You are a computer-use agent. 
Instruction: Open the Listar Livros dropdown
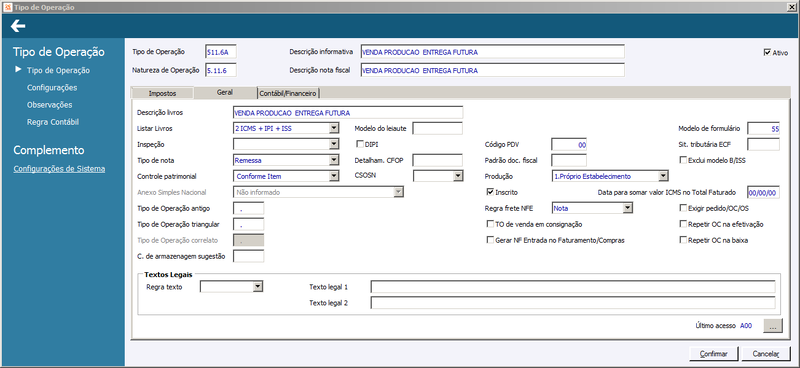coord(334,128)
